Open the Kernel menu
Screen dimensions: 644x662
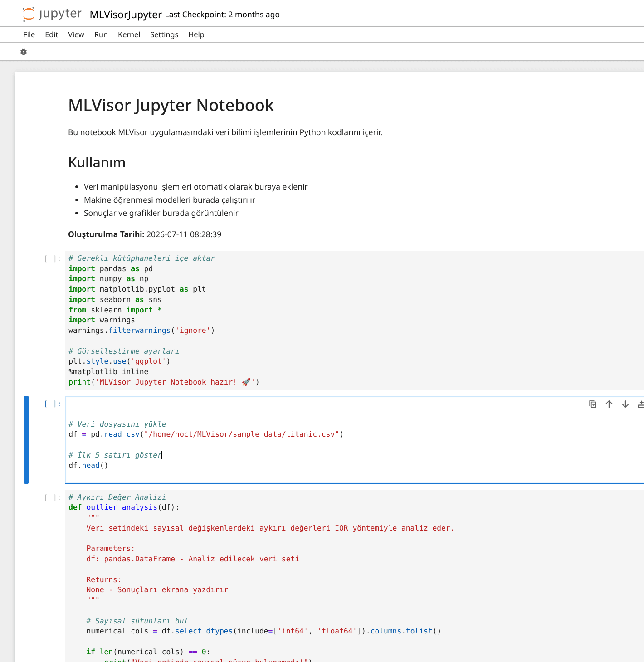129,34
